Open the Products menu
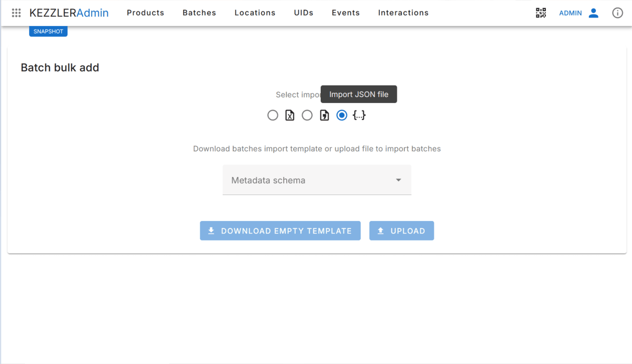Screen dimensions: 632x364 146,13
